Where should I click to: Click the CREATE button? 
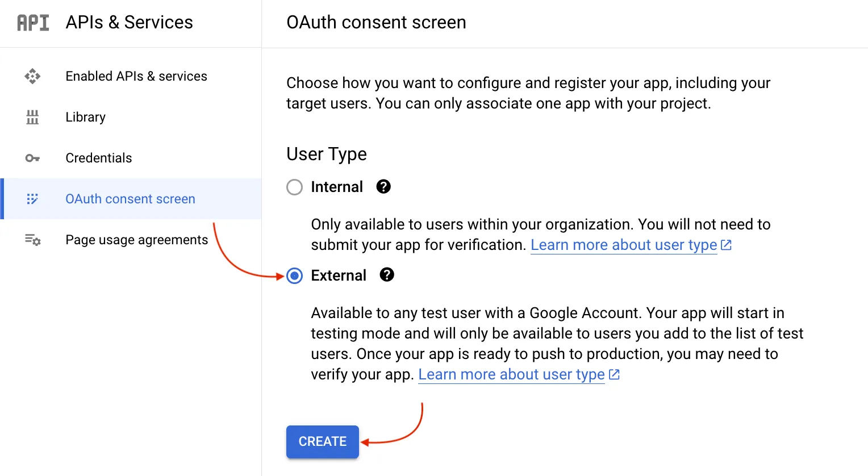(323, 441)
